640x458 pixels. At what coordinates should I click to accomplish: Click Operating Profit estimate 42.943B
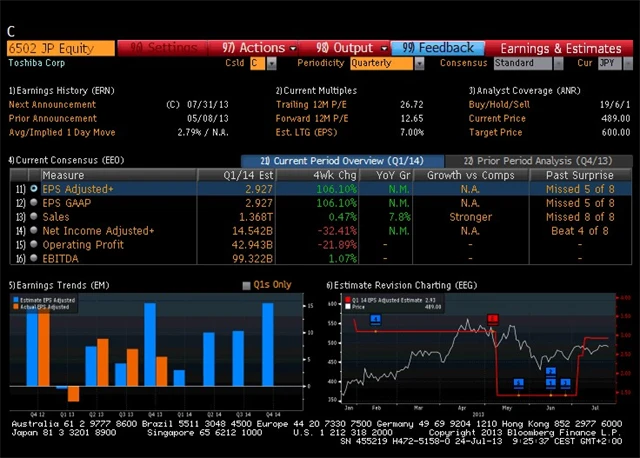coord(252,245)
